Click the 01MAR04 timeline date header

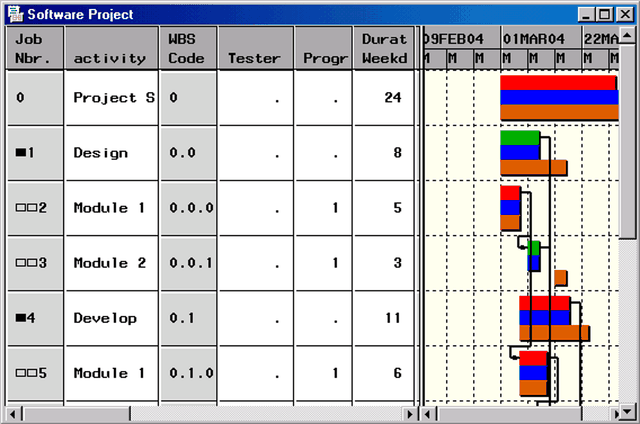533,38
